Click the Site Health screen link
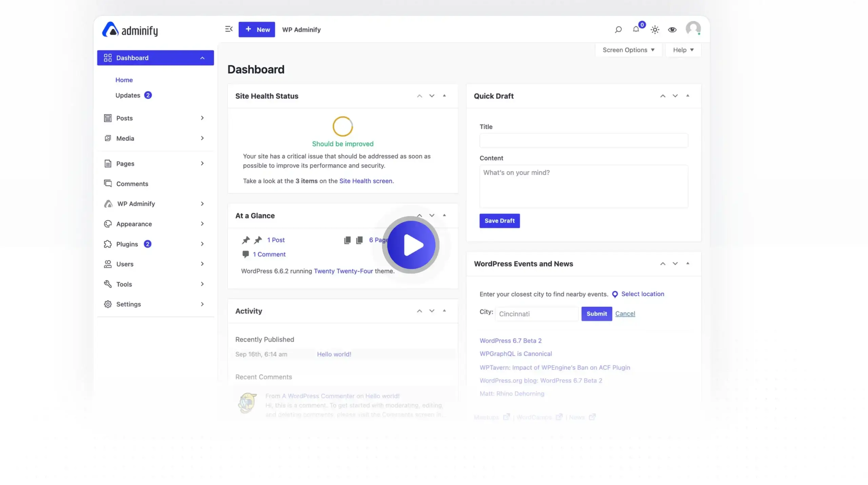 366,180
